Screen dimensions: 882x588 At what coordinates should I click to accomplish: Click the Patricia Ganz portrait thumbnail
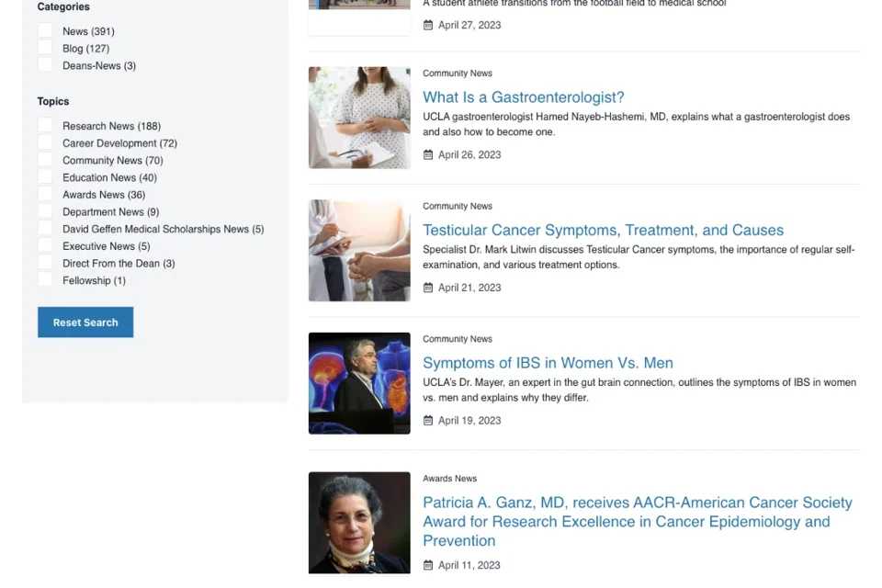pyautogui.click(x=359, y=522)
